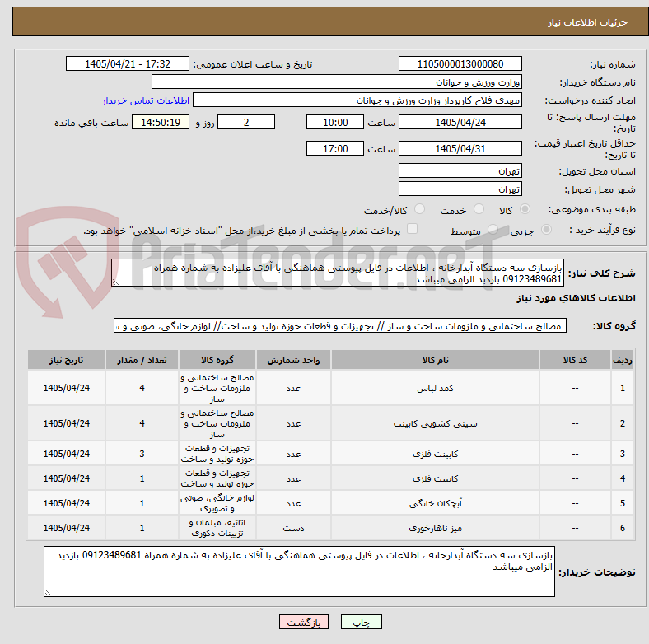Select the سینی کشویی کابینت item cell

click(435, 423)
